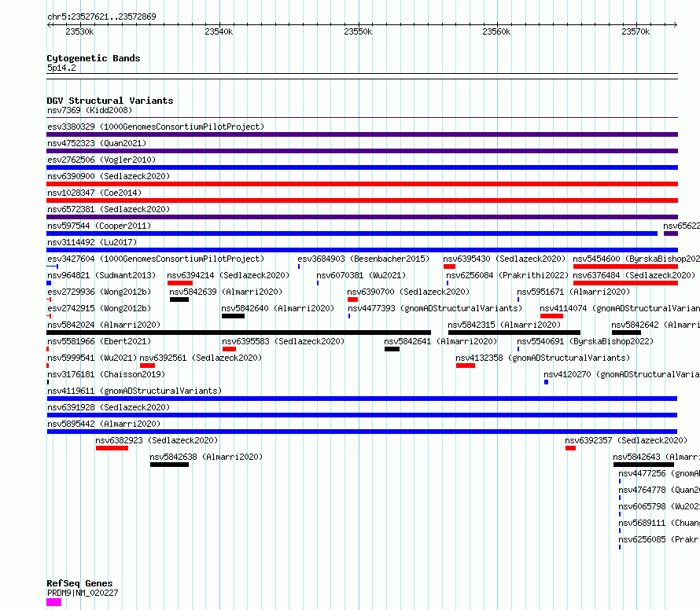This screenshot has height=610, width=700.
Task: Click the nsv6392357 (Sedlazeck2020) label
Action: click(x=626, y=440)
